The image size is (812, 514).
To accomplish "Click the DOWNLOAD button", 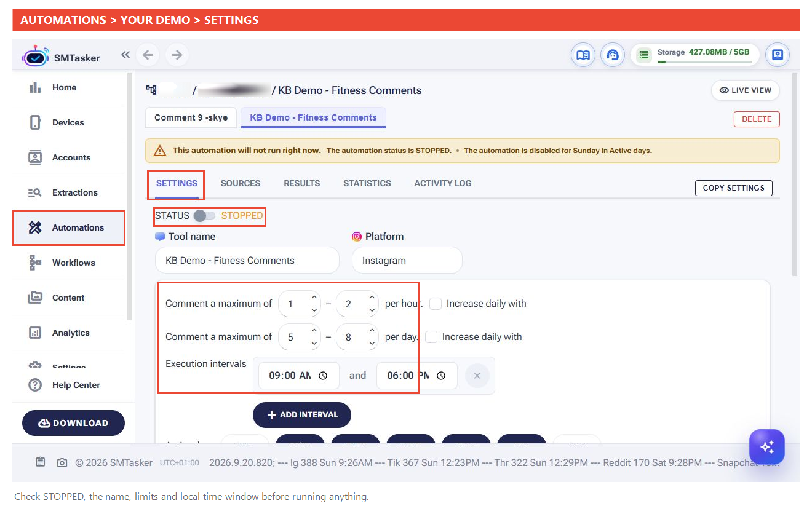I will point(73,423).
